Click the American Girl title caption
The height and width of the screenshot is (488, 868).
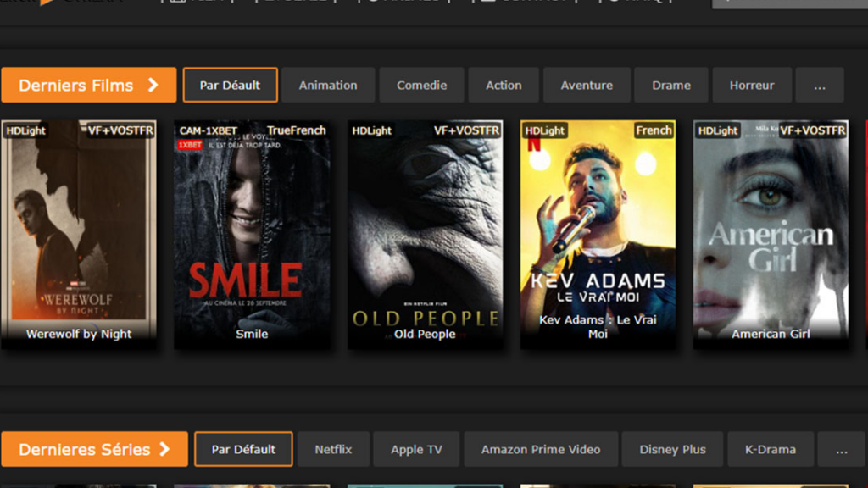[x=771, y=334]
